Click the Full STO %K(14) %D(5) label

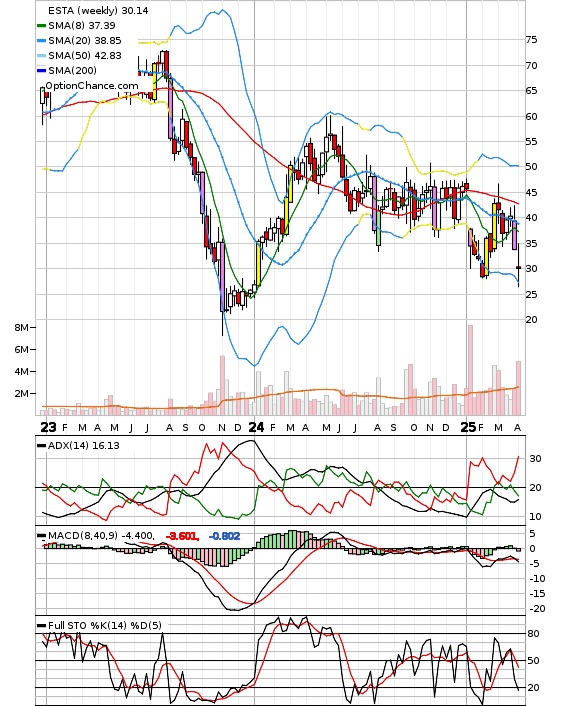104,625
